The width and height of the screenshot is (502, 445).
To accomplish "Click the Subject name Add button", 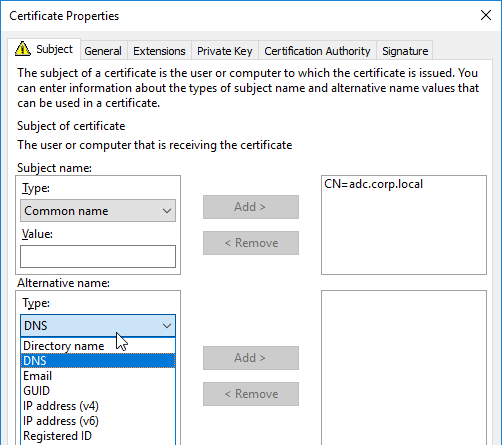I will (251, 207).
